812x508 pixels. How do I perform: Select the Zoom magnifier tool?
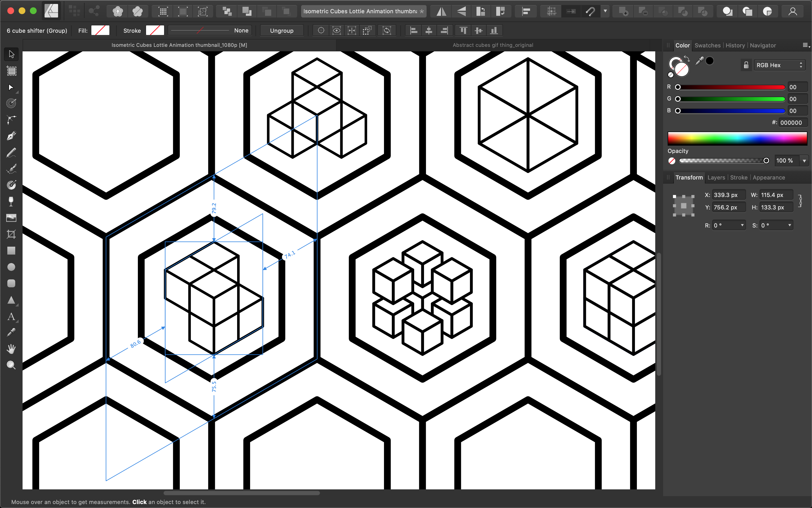coord(11,365)
